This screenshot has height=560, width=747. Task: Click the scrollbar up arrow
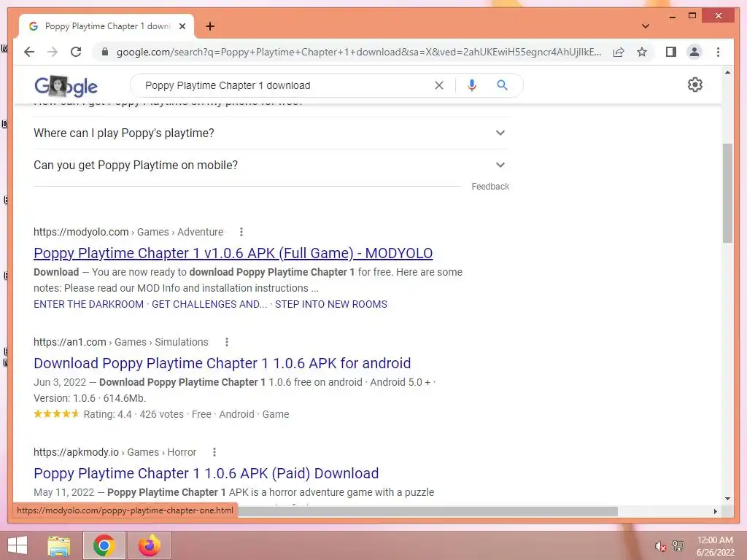727,72
